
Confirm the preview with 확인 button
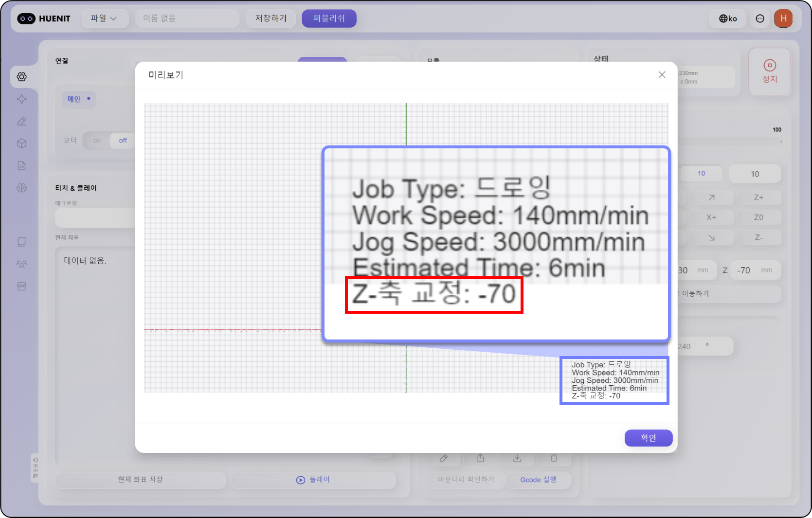[648, 438]
